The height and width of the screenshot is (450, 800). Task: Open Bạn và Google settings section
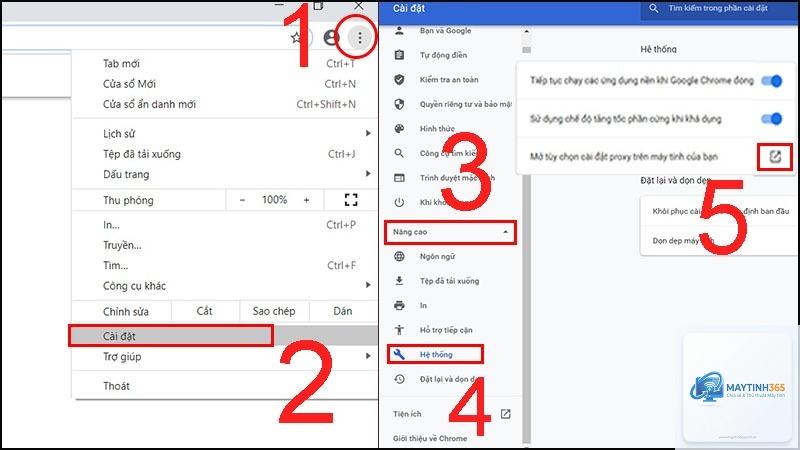[x=445, y=31]
